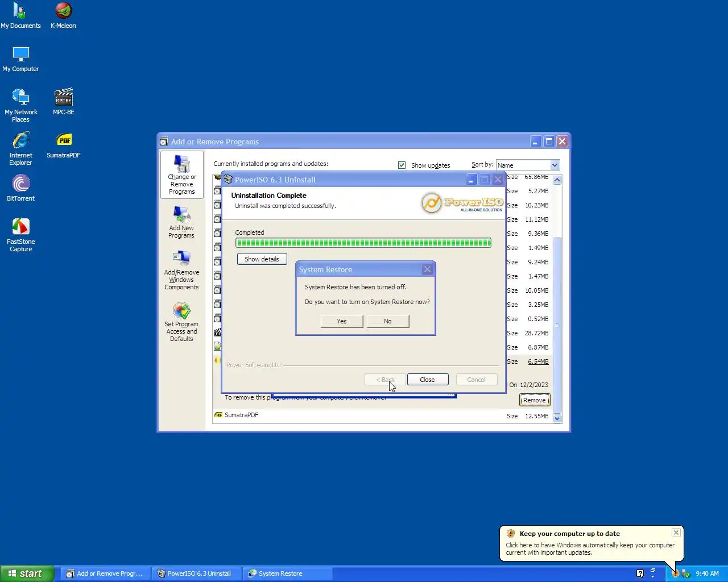The width and height of the screenshot is (728, 582).
Task: Click Show details in PowerISO uninstaller
Action: pos(262,259)
